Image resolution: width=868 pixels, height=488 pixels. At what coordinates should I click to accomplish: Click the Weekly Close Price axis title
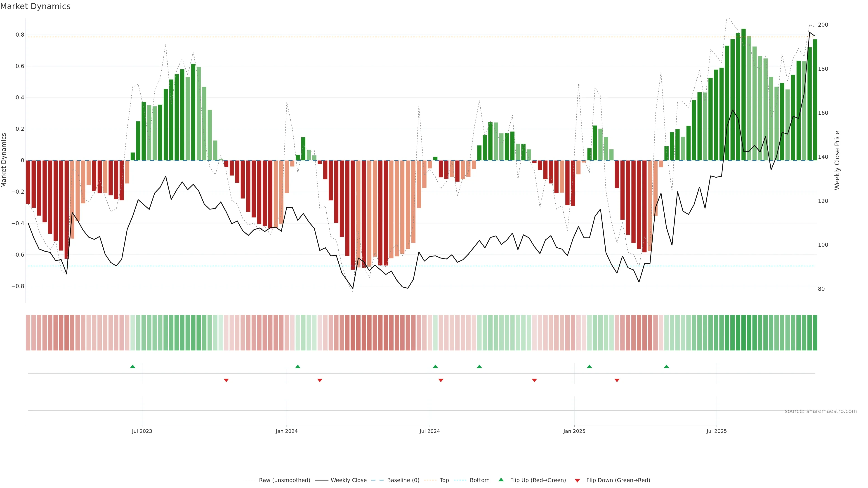(x=837, y=160)
